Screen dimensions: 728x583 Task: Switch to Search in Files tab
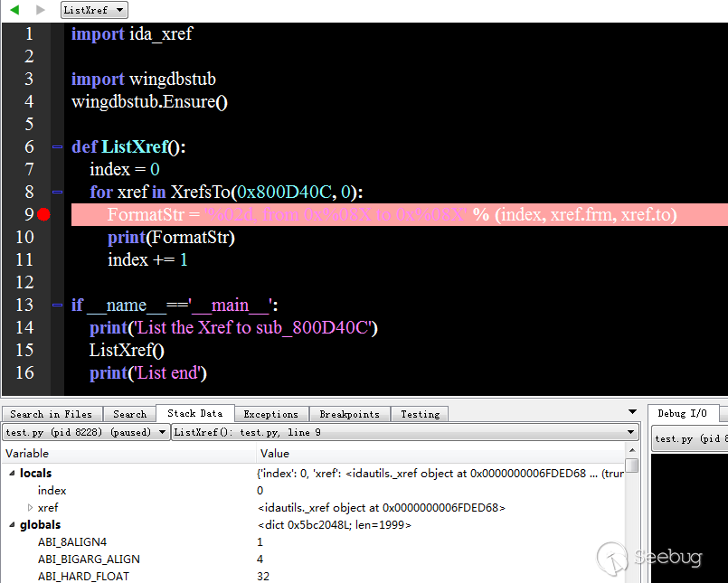(x=51, y=414)
